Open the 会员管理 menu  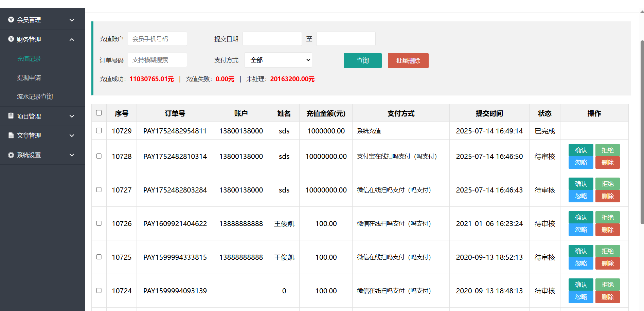[x=42, y=20]
